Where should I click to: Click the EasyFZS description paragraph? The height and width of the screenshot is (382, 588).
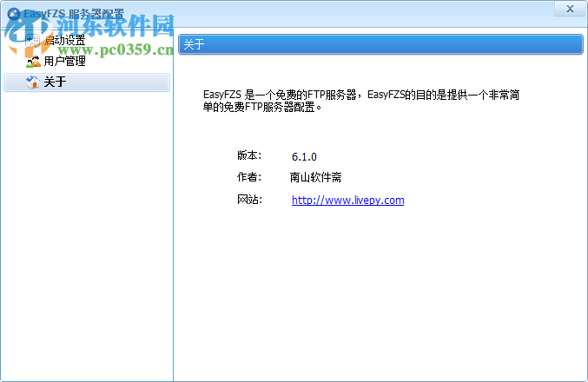coord(360,101)
